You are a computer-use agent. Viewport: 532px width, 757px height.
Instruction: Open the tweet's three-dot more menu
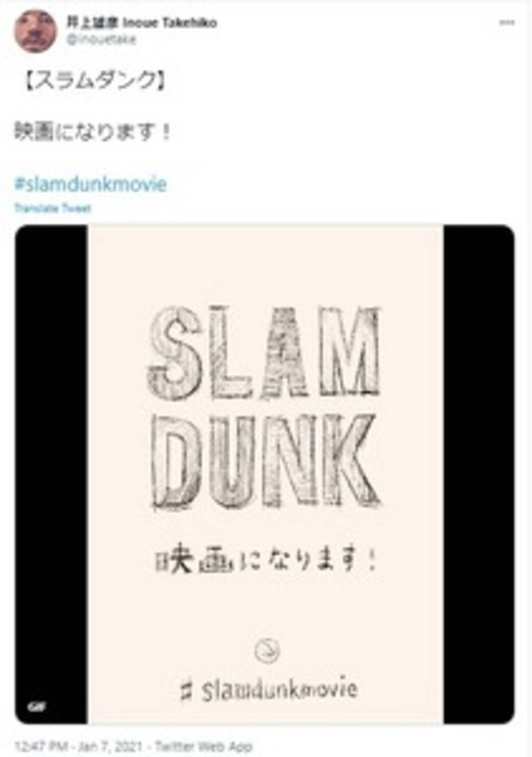coord(507,23)
